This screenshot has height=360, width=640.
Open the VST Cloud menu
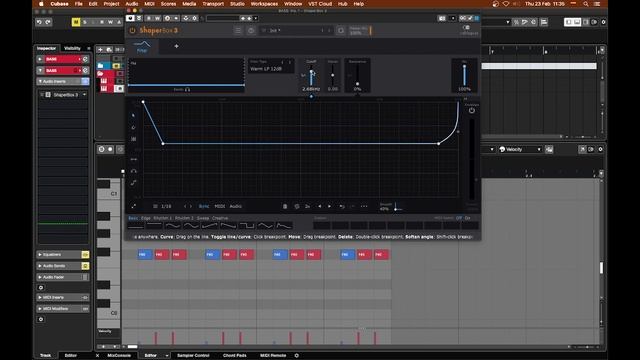click(x=320, y=4)
